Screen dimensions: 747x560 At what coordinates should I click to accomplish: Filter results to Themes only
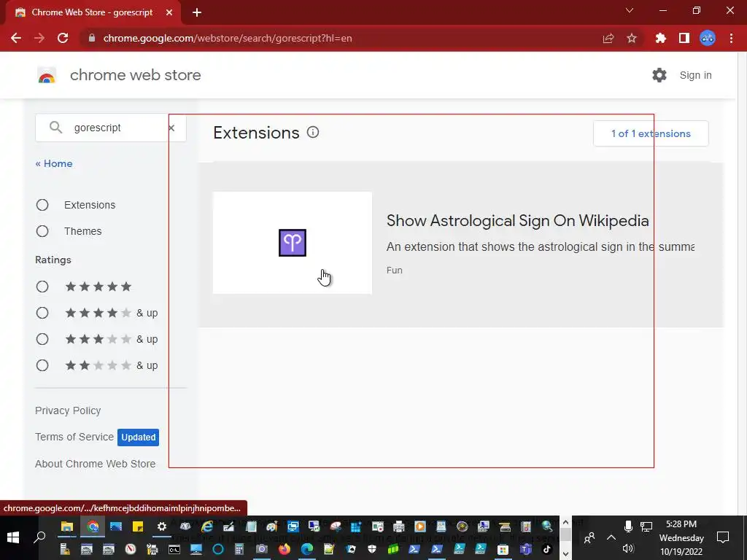pyautogui.click(x=42, y=231)
